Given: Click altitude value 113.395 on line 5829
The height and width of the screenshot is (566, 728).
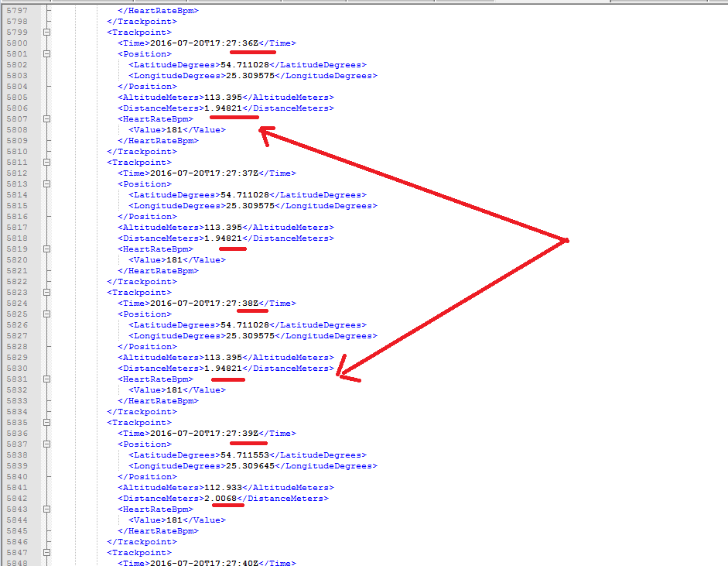Looking at the screenshot, I should (x=224, y=358).
